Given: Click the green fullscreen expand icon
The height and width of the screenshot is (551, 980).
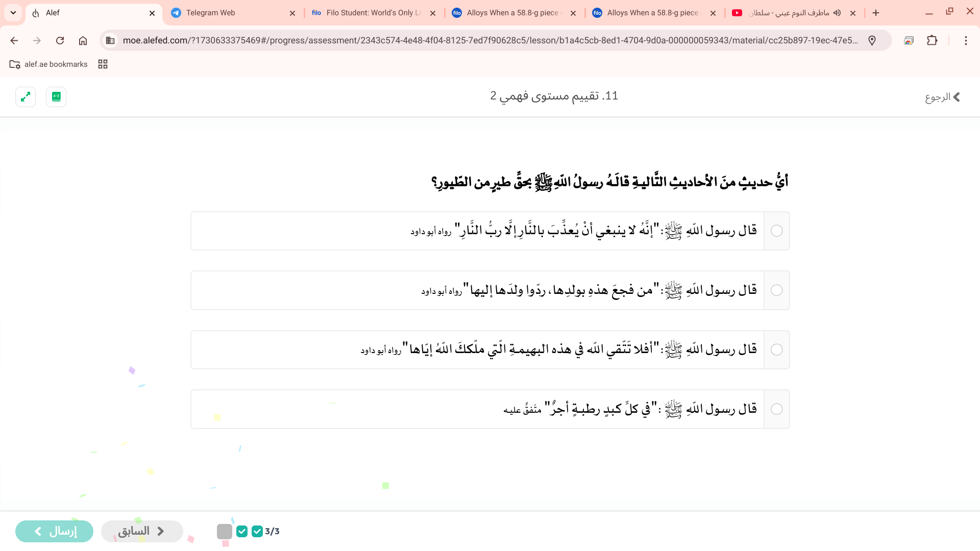Looking at the screenshot, I should click(26, 97).
